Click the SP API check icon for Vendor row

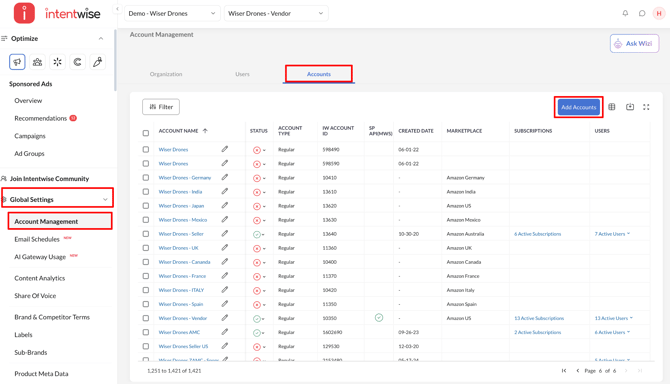(379, 317)
